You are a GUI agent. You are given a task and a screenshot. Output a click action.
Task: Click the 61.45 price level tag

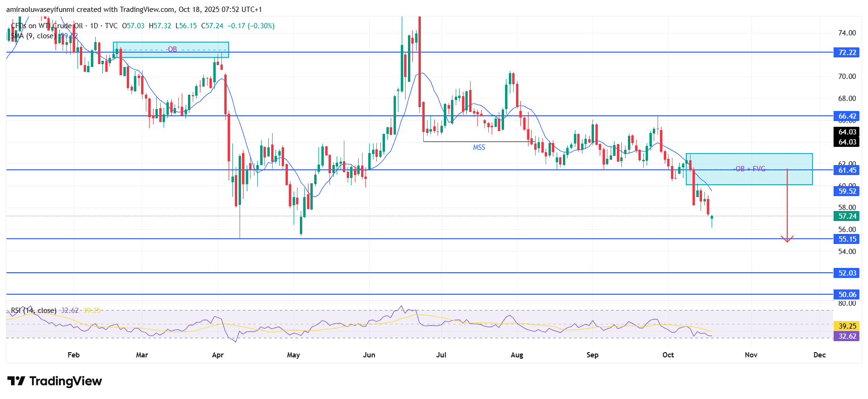847,170
